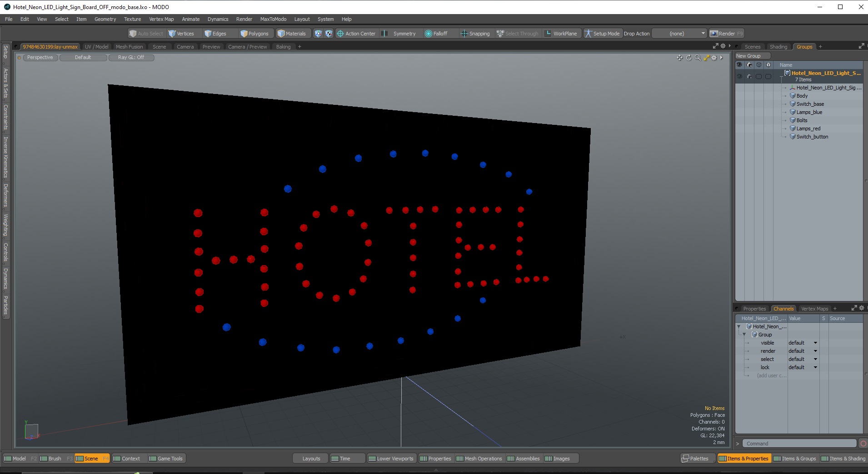Viewport: 868px width, 474px height.
Task: Switch to the Mesh Fusion tab
Action: tap(129, 47)
